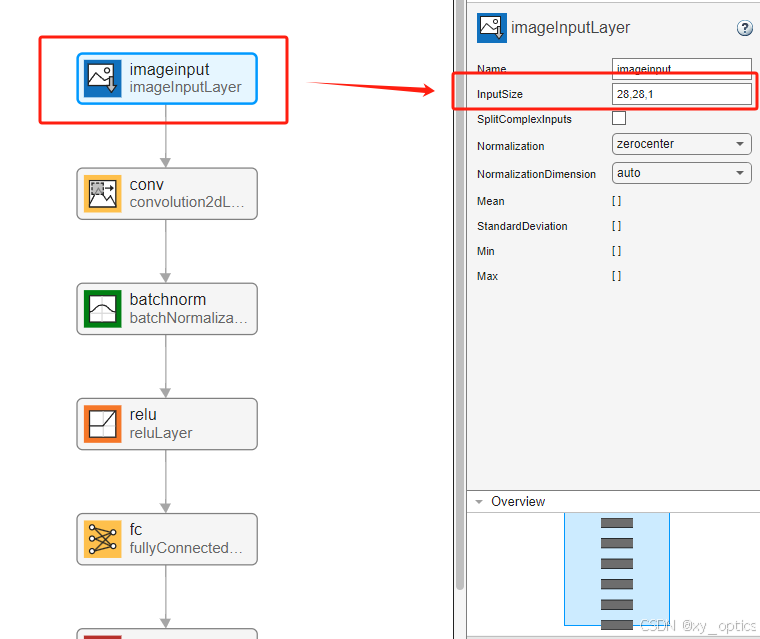This screenshot has width=760, height=639.
Task: Click the relu layer icon
Action: (102, 424)
